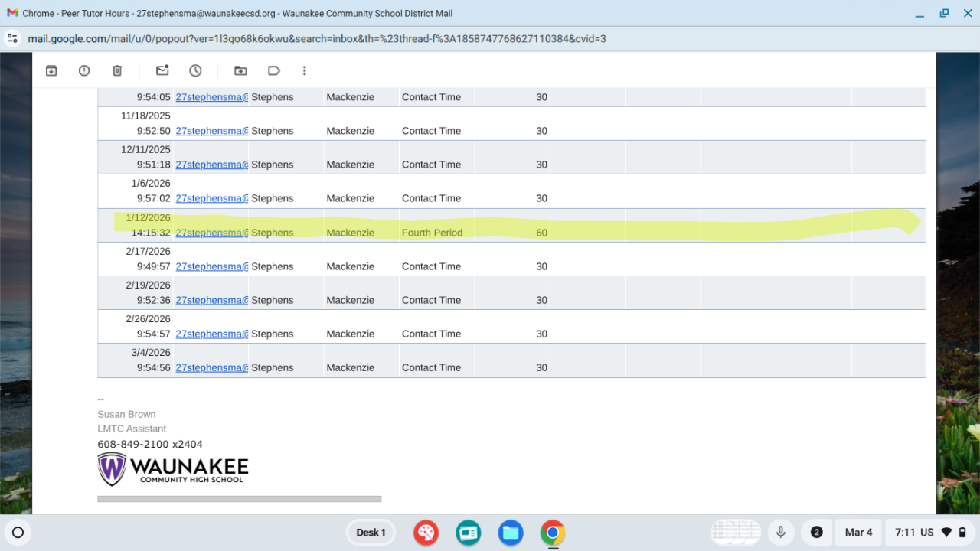Open the ChromeOS launcher circle button
980x551 pixels.
point(18,533)
